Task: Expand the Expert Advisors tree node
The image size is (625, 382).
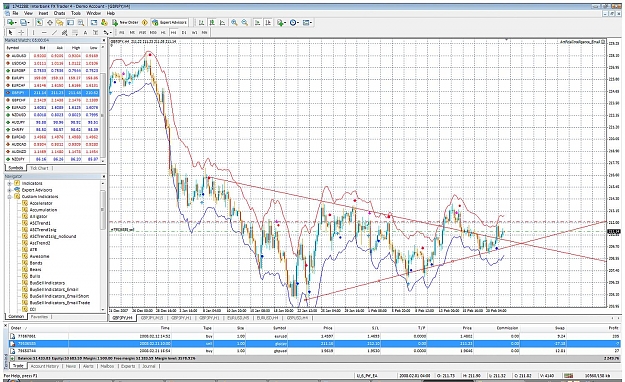Action: 9,190
